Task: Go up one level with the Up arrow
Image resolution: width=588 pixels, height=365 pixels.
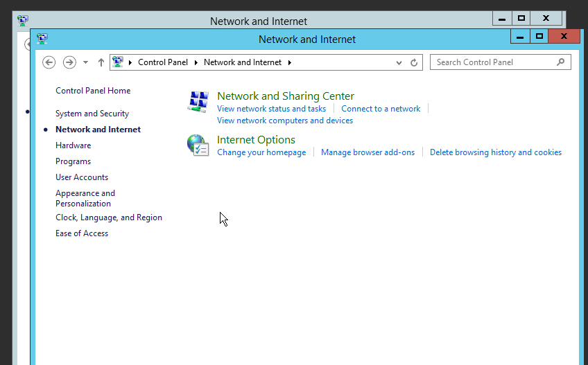Action: pyautogui.click(x=101, y=62)
